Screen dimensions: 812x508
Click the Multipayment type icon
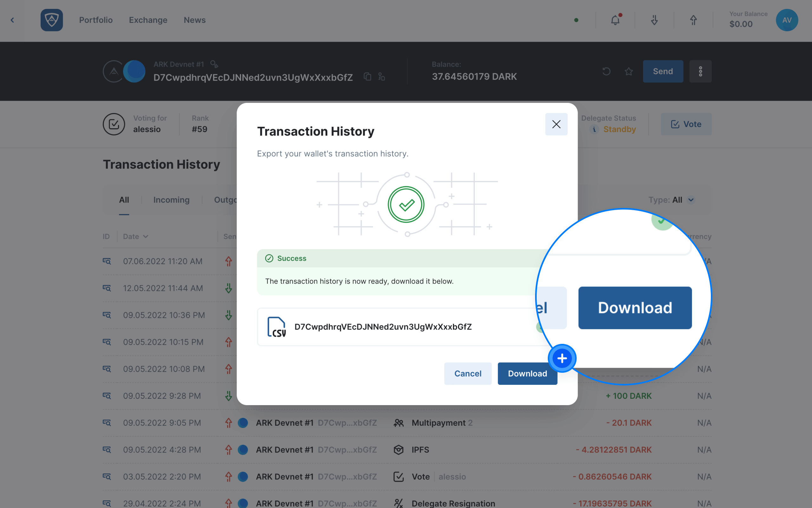tap(398, 423)
